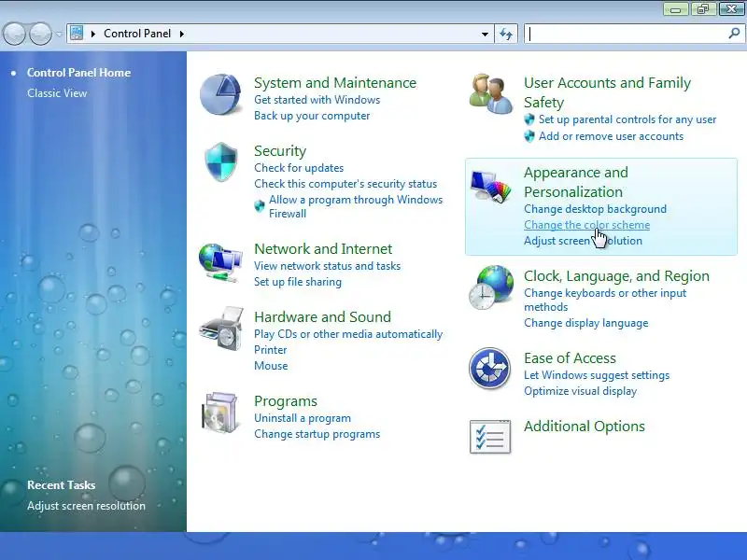This screenshot has height=560, width=747.
Task: Go back with the Back arrow button
Action: point(14,34)
